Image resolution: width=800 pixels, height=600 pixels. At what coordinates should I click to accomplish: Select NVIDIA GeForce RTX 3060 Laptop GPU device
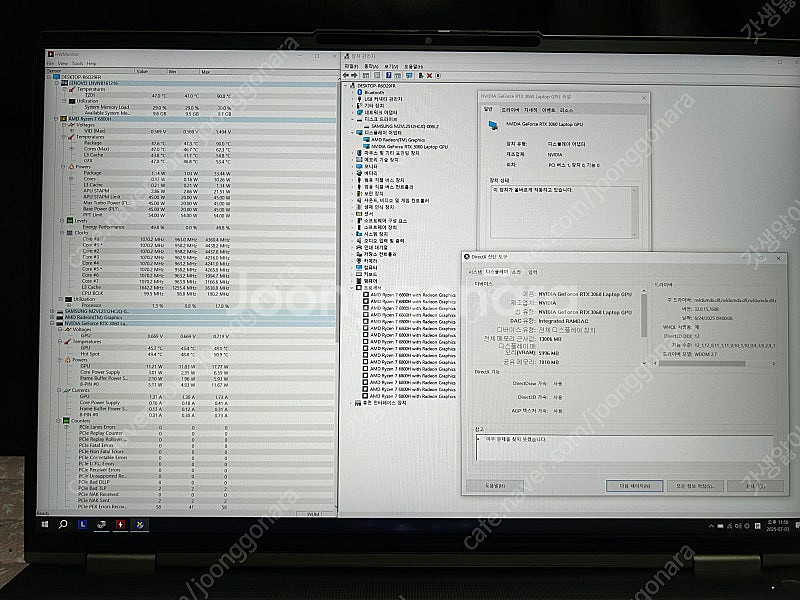409,146
